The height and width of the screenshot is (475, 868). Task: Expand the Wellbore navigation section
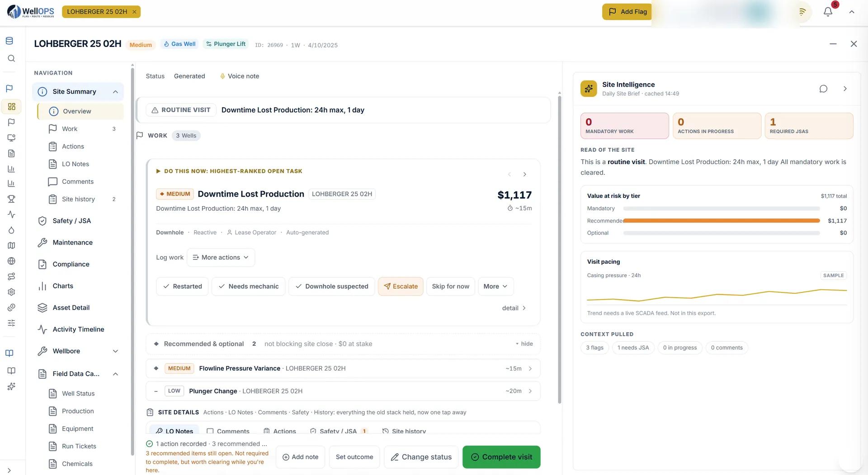(115, 351)
